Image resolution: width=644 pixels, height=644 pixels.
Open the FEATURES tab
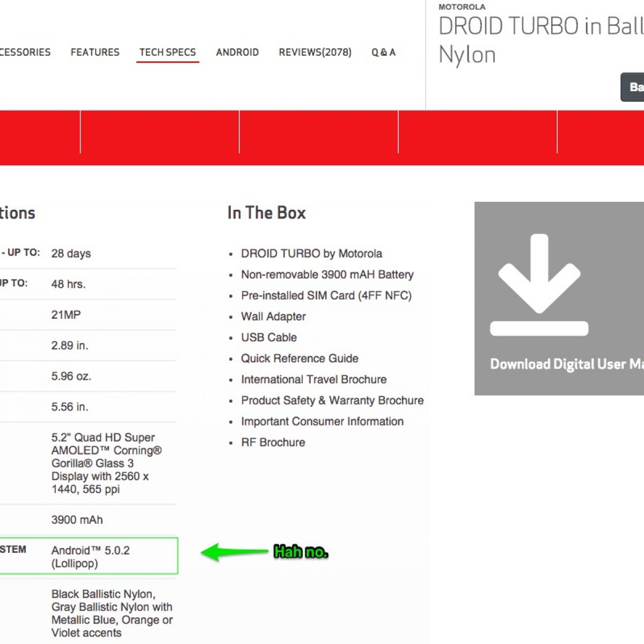pyautogui.click(x=95, y=52)
